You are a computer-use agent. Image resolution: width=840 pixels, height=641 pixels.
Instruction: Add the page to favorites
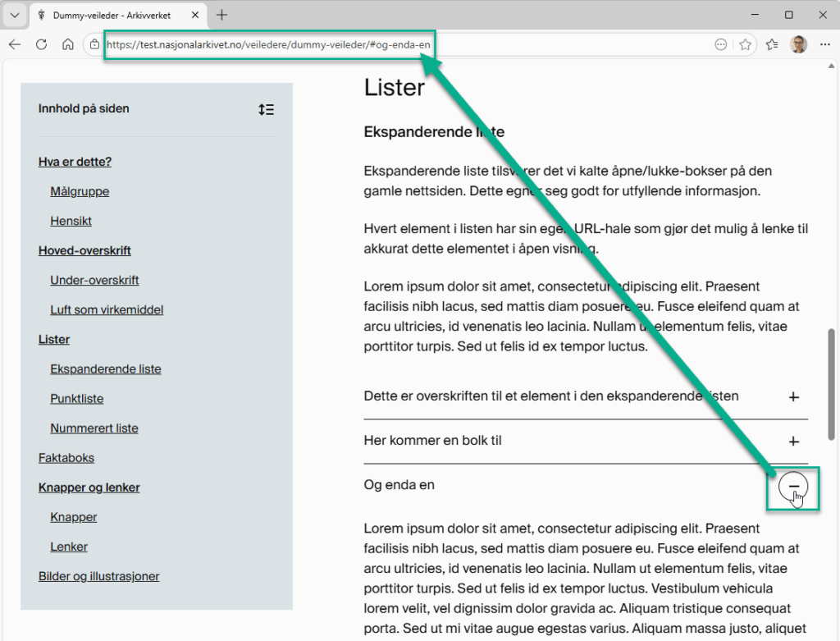click(x=746, y=44)
